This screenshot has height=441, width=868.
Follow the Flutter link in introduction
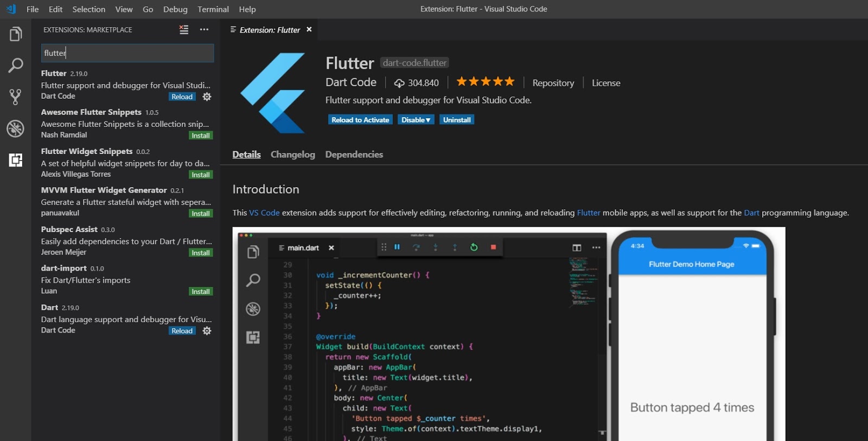coord(589,213)
